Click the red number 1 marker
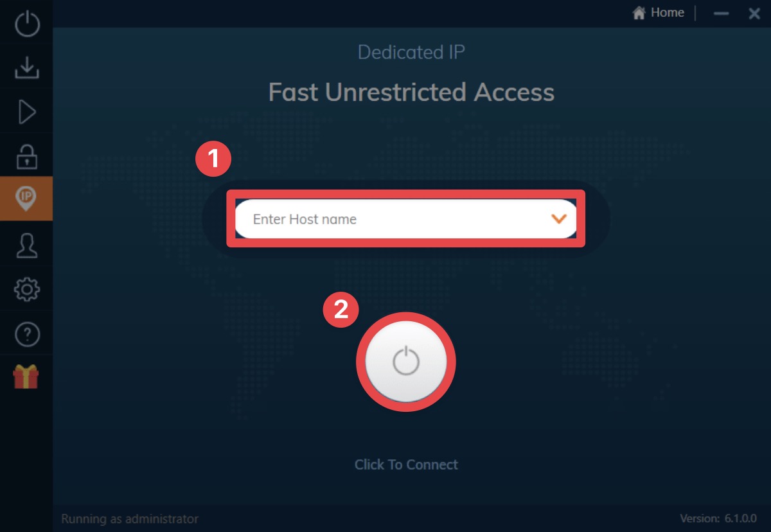The height and width of the screenshot is (532, 771). [213, 160]
